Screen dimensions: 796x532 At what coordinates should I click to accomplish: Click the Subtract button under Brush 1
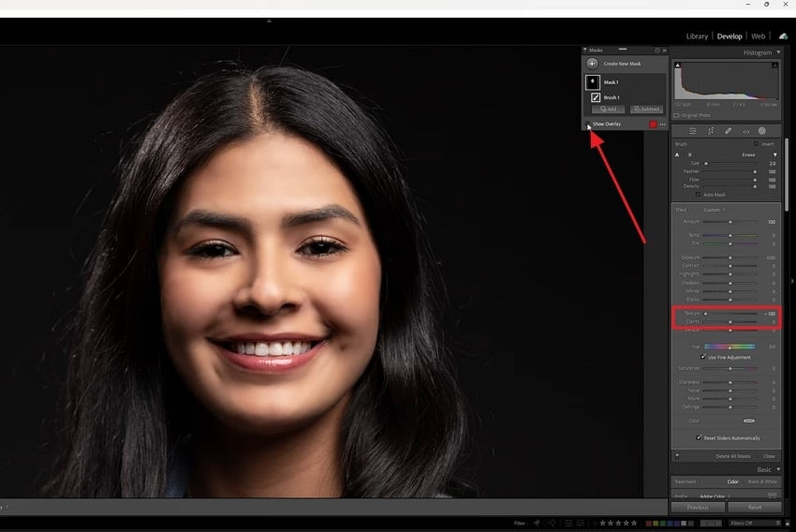(x=646, y=110)
